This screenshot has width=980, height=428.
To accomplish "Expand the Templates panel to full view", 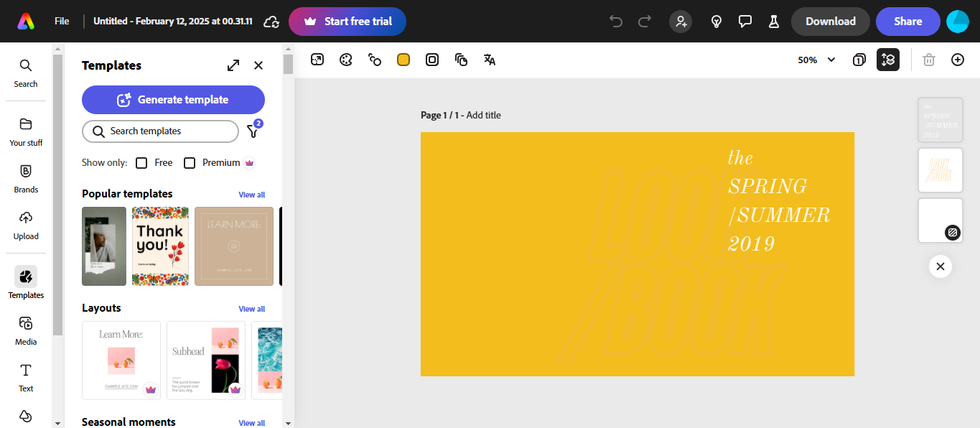I will point(233,65).
